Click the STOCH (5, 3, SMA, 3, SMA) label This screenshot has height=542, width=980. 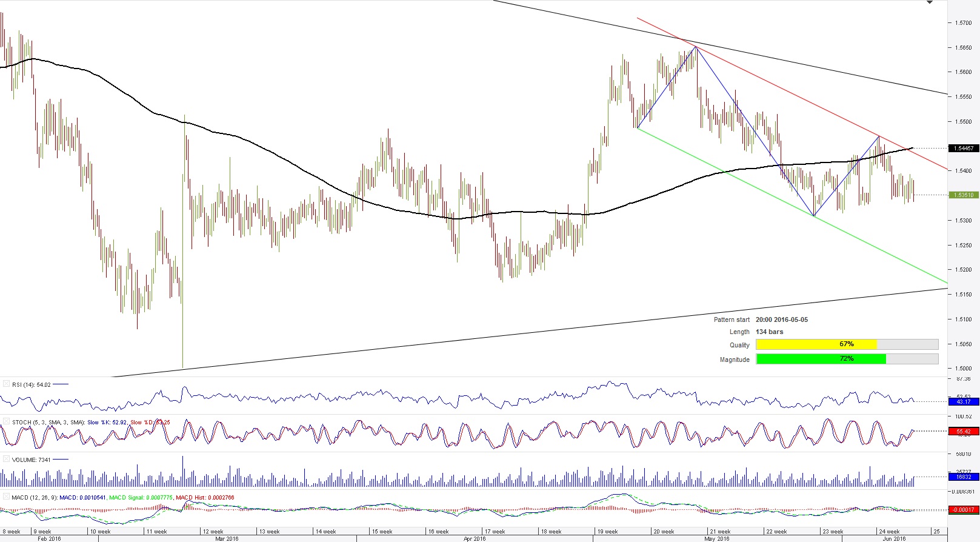point(48,422)
